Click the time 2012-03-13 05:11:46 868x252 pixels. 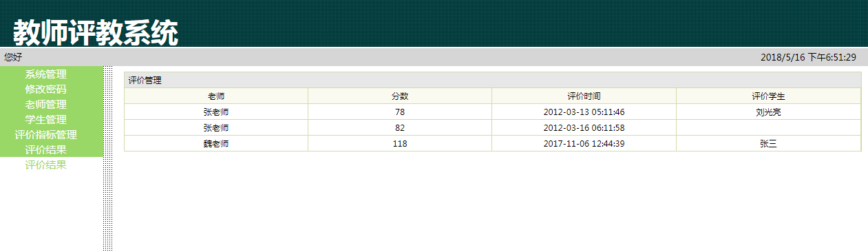click(x=584, y=112)
